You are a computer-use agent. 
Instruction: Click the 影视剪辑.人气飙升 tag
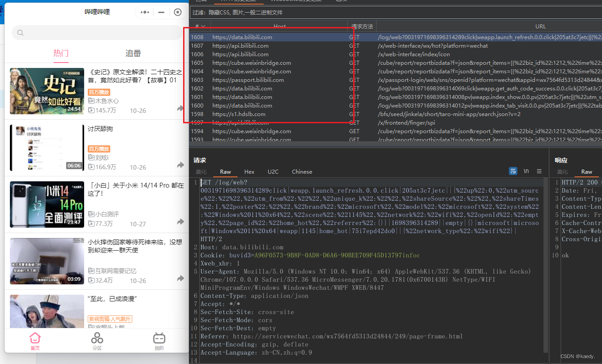(x=110, y=319)
